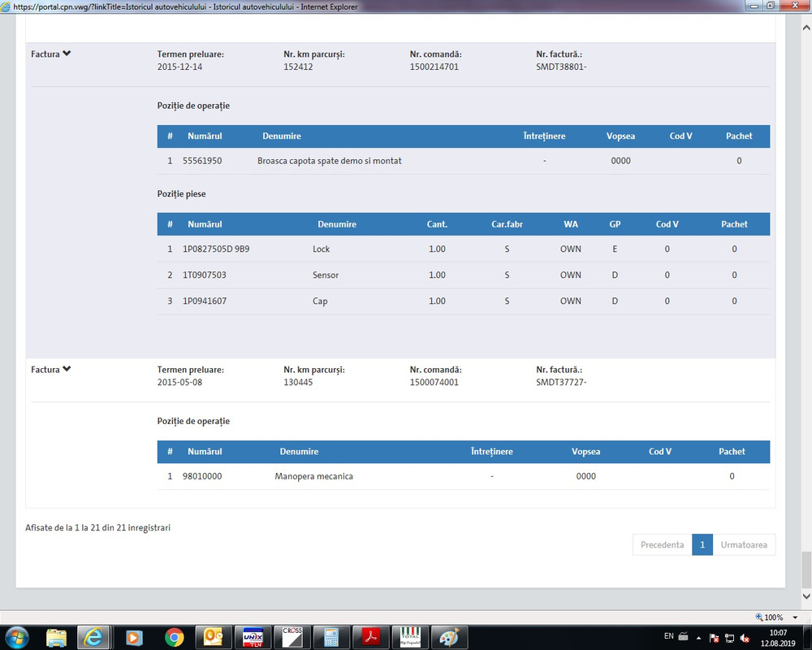Select part number 1T0907503
812x650 pixels.
pos(204,275)
